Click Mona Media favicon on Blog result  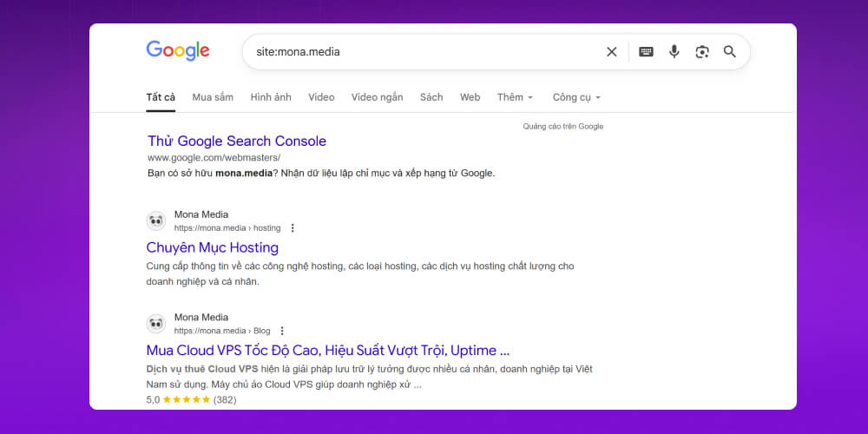156,324
